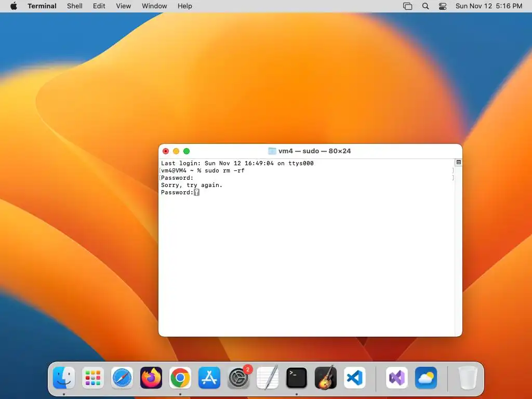
Task: Click the 'vm4 — sudo — 80×24' title
Action: coord(314,151)
